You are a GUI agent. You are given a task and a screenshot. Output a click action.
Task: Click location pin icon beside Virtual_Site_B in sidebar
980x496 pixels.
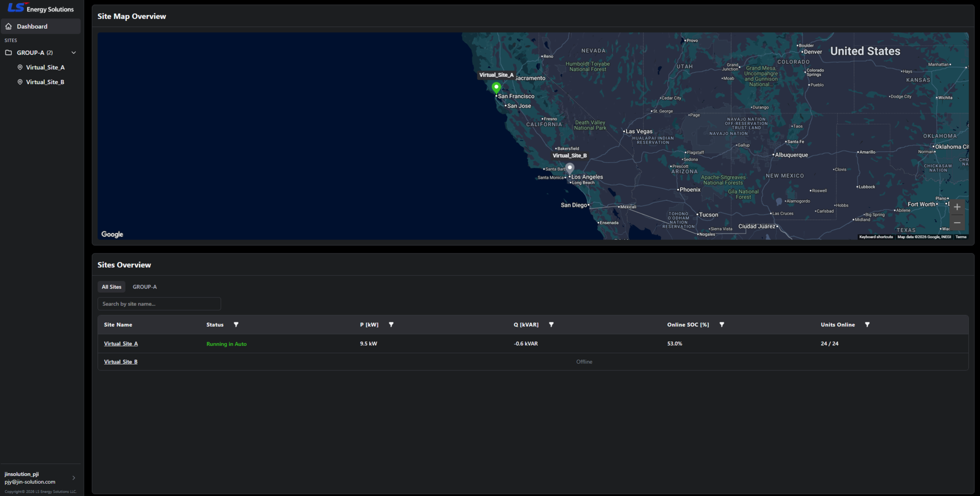[20, 82]
